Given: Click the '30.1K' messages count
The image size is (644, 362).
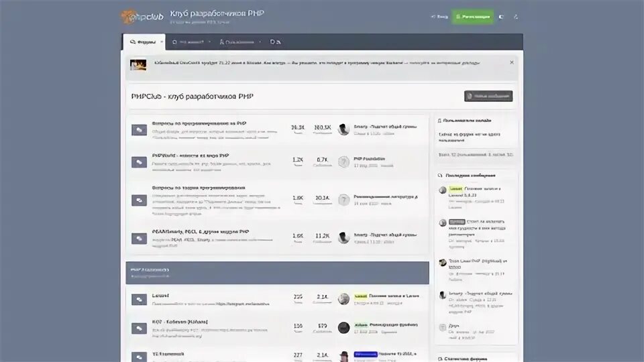Looking at the screenshot, I should [323, 198].
